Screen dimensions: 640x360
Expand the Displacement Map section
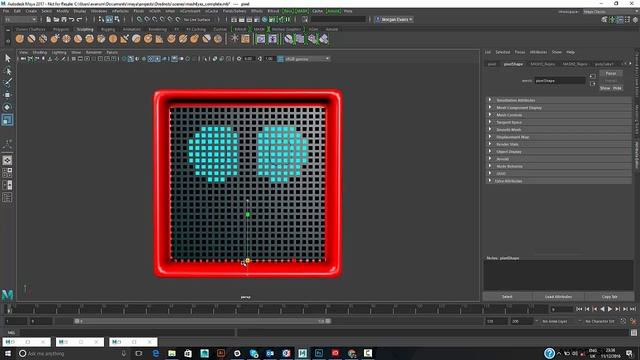559,137
